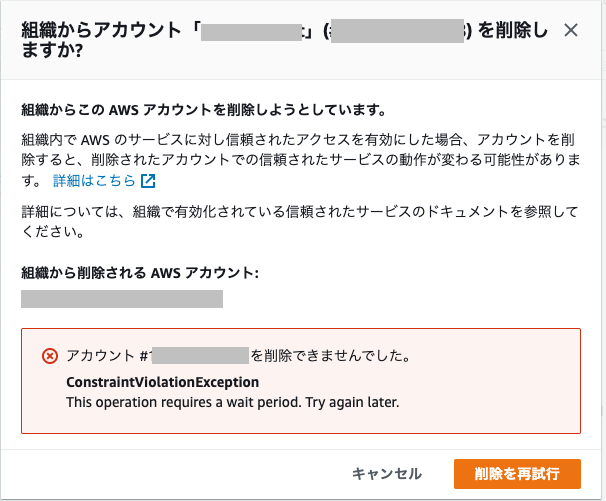Click the paragraph starting 詳細については

[300, 222]
